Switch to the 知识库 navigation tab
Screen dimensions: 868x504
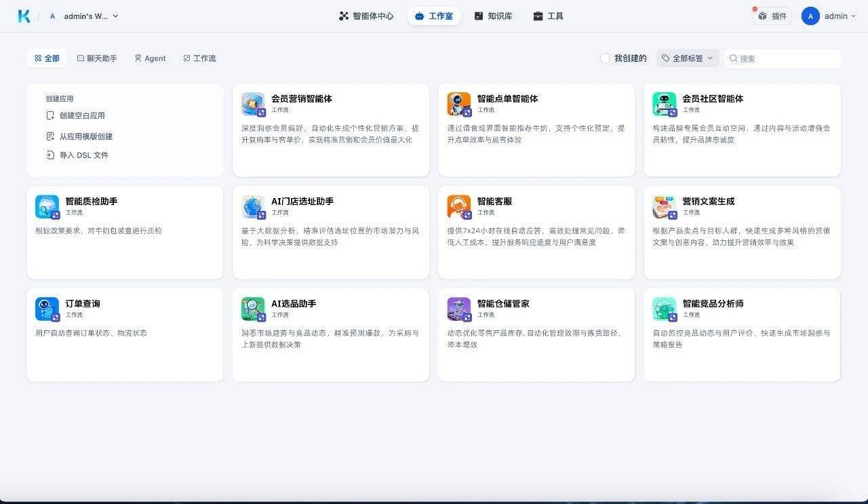(493, 16)
